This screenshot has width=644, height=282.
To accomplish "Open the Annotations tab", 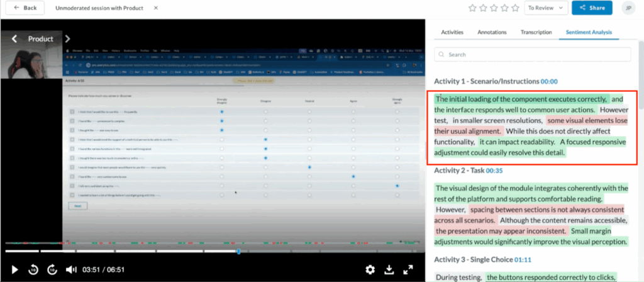I will pos(492,31).
